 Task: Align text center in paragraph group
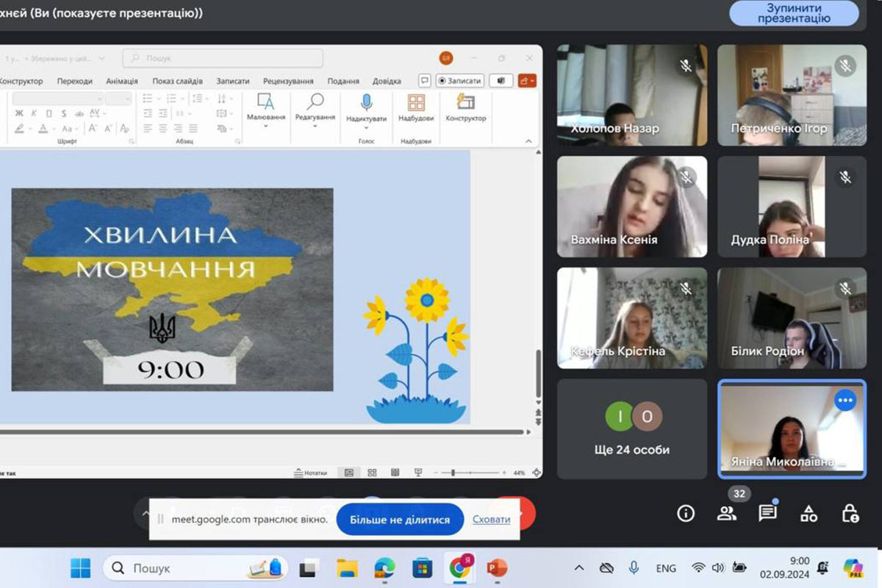click(163, 128)
